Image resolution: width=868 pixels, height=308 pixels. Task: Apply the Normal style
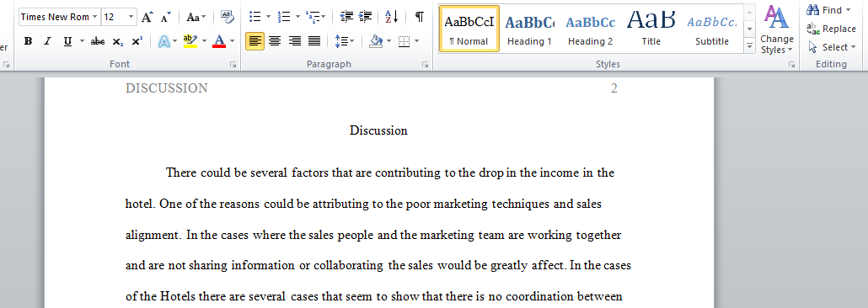point(469,29)
